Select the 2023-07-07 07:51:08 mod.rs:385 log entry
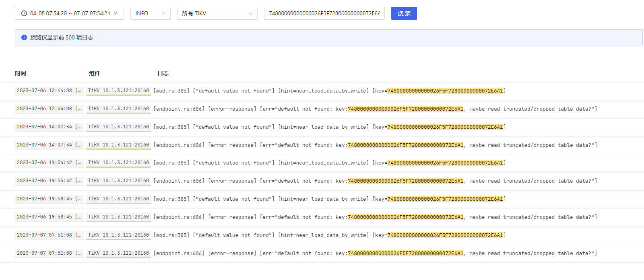The image size is (644, 280). [329, 235]
